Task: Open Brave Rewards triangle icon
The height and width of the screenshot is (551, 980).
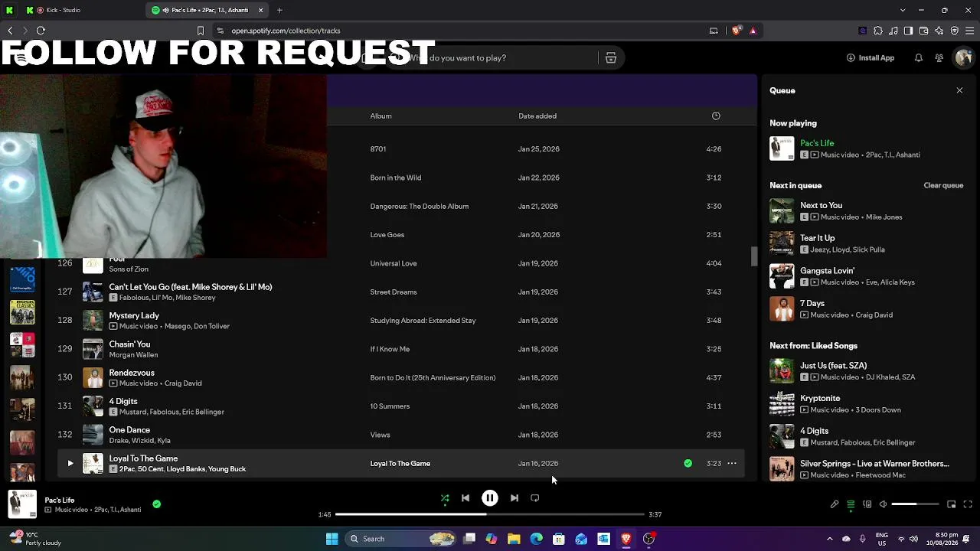Action: tap(753, 31)
